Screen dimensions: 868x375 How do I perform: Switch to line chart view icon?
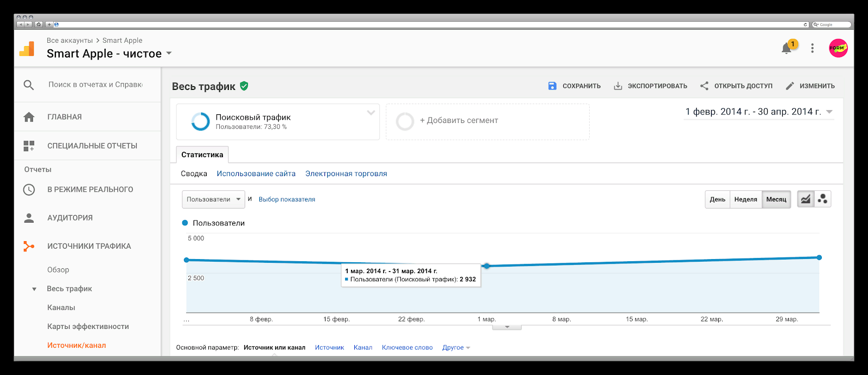point(806,199)
